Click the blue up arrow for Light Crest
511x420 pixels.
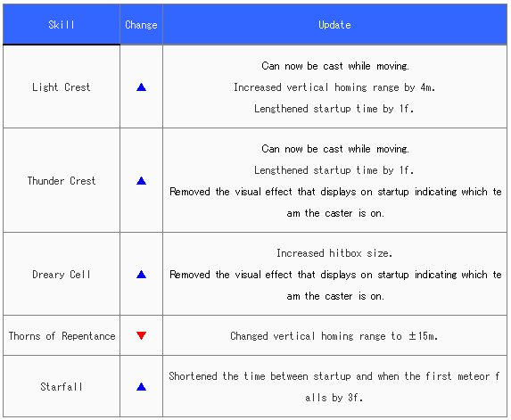[141, 87]
